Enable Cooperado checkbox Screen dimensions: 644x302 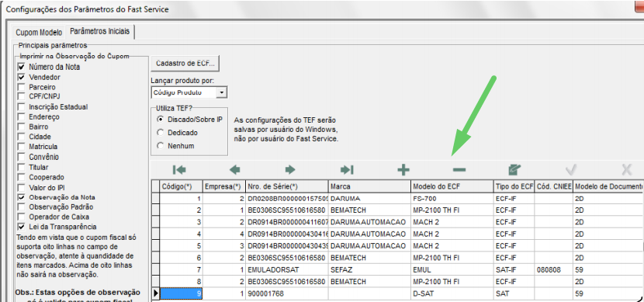click(x=22, y=178)
